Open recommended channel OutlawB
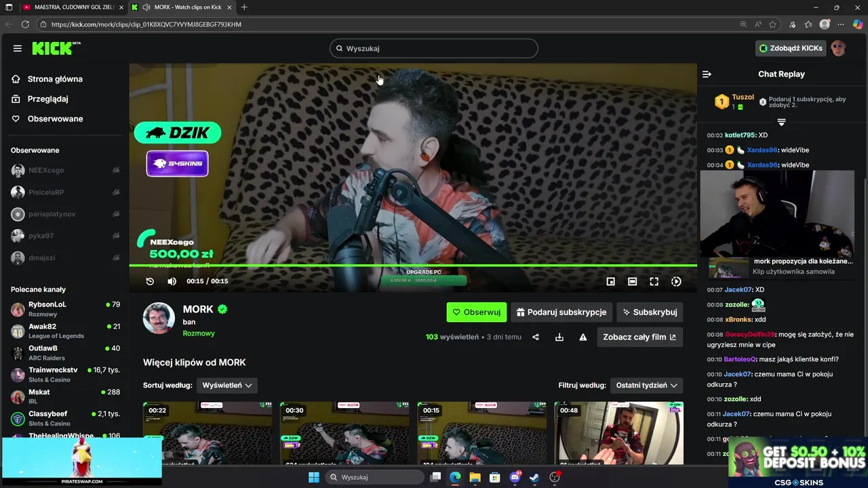The width and height of the screenshot is (868, 488). [x=65, y=352]
